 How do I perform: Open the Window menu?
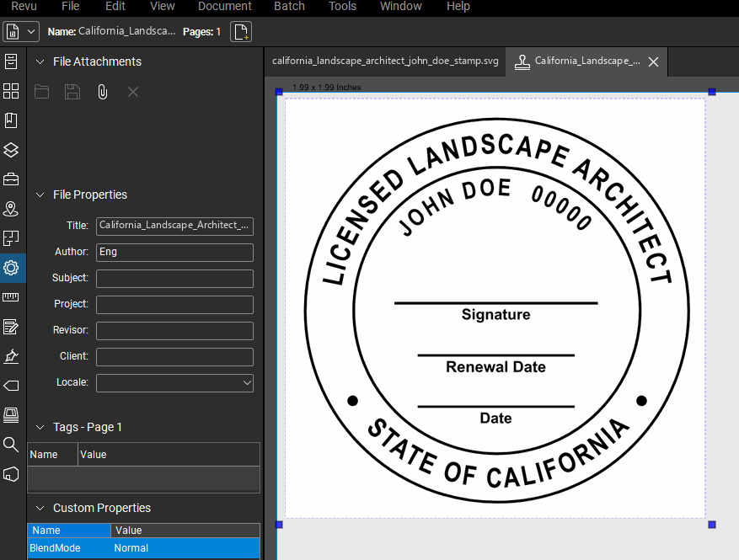pos(400,6)
